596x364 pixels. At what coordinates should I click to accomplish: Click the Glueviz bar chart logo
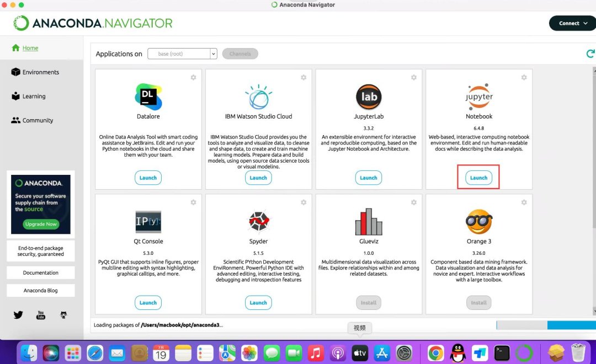(x=369, y=222)
